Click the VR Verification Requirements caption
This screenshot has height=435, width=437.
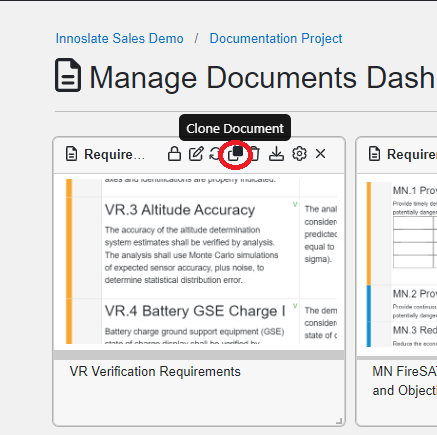(x=155, y=371)
